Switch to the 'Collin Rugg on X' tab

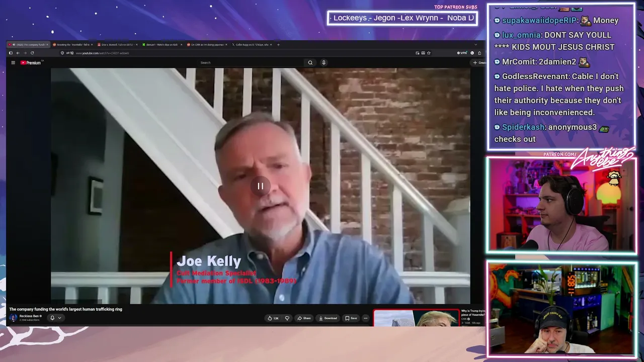251,45
